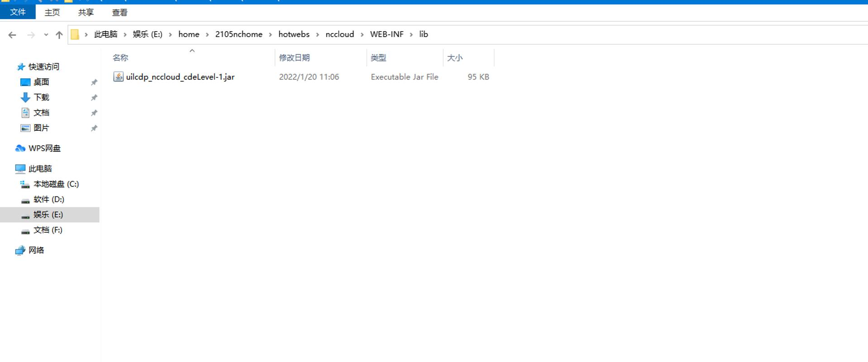868x362 pixels.
Task: Open the 文件 menu tab
Action: click(x=18, y=12)
